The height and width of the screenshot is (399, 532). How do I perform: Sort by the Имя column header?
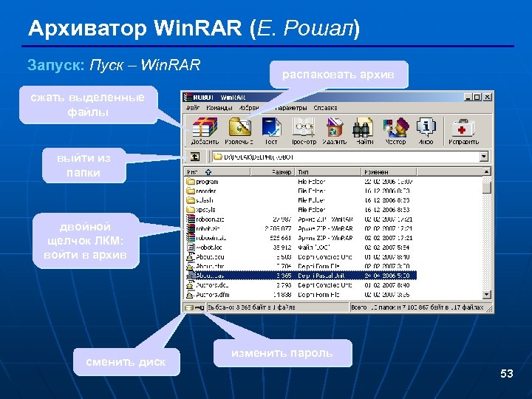(217, 172)
